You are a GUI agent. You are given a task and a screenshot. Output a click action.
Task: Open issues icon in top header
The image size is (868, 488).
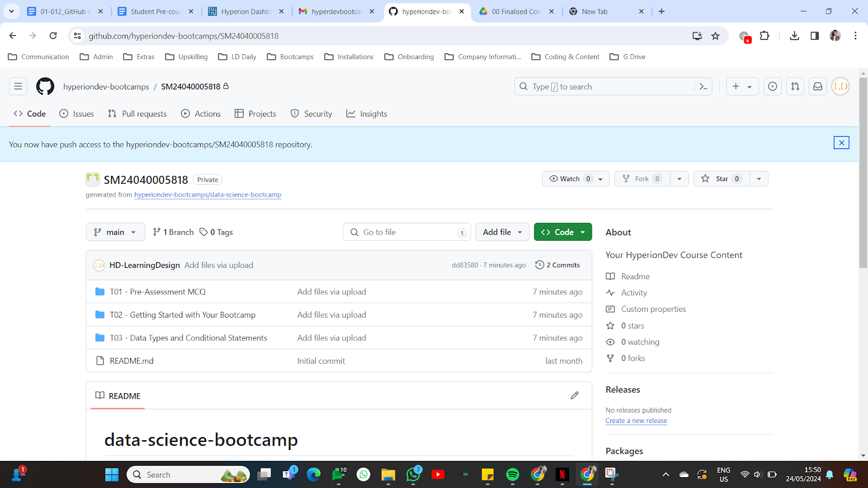point(773,87)
